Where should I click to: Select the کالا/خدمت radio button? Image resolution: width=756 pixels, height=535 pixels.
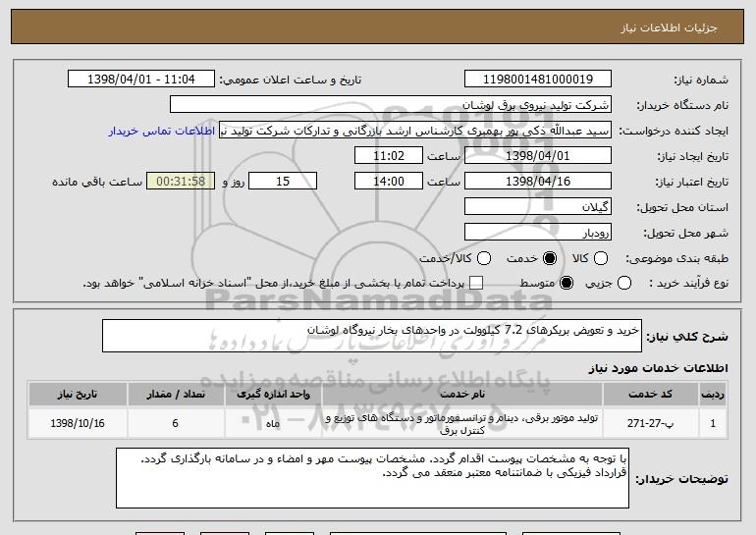pyautogui.click(x=484, y=258)
